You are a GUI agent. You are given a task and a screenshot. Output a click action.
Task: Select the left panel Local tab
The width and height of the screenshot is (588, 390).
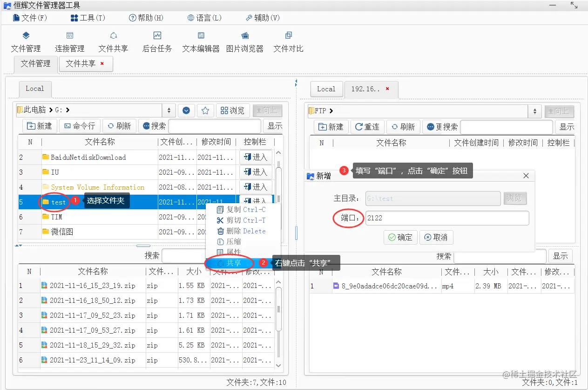pos(35,89)
